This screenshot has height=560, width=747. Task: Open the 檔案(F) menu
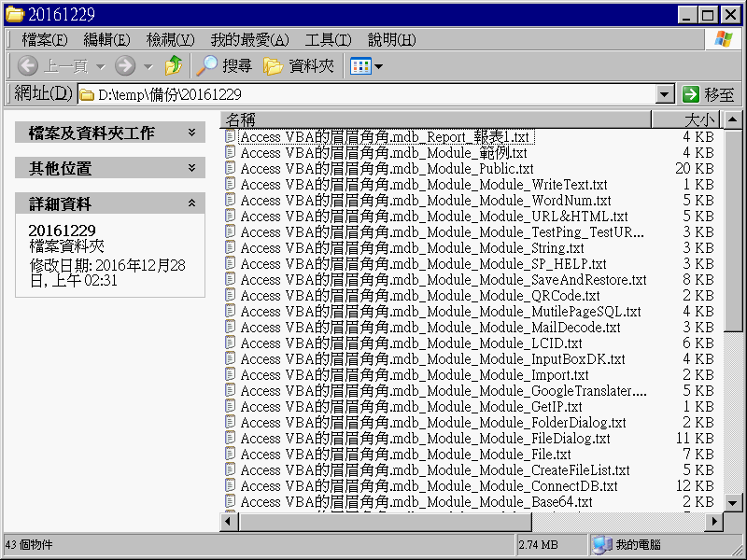tap(44, 40)
